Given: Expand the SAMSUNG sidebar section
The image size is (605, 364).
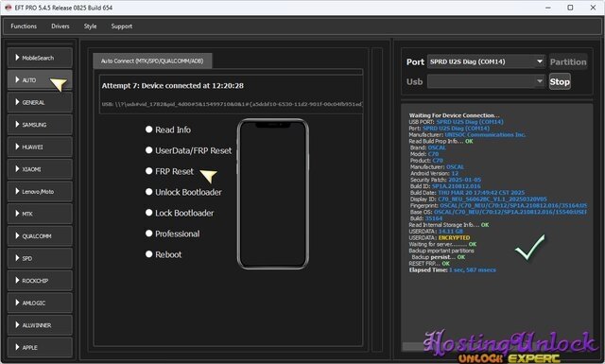Looking at the screenshot, I should pyautogui.click(x=40, y=125).
